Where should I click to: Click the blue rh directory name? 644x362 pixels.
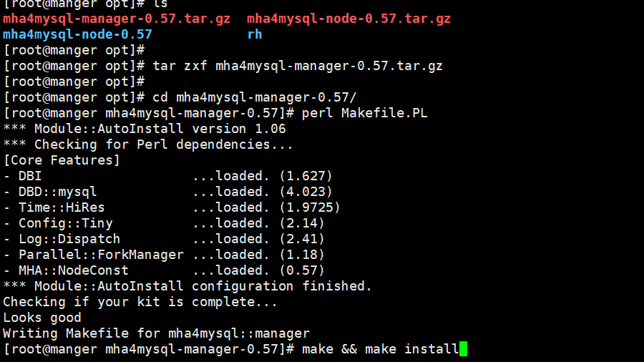[x=255, y=34]
